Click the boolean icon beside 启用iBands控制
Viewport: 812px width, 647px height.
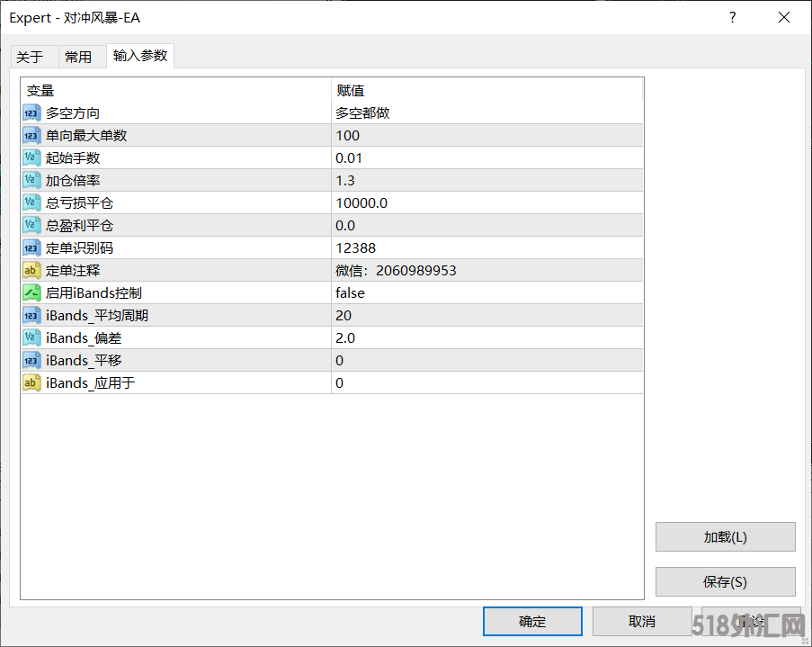click(31, 293)
